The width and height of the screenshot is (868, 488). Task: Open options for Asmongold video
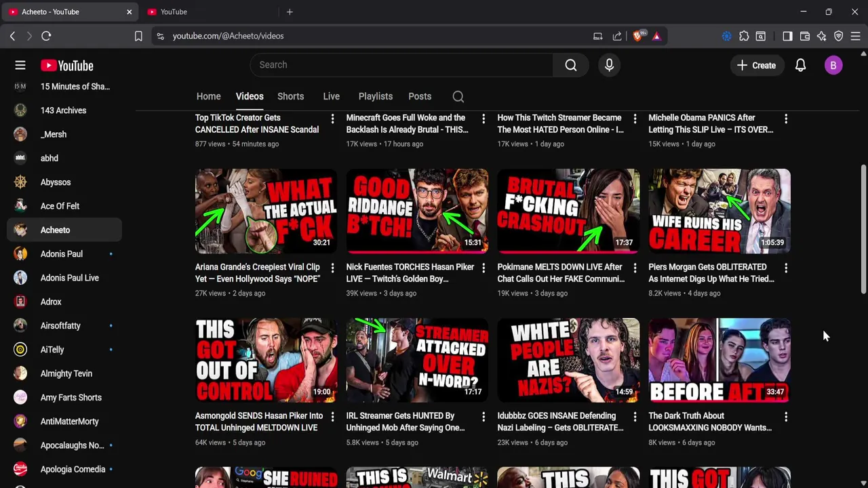coord(332,417)
